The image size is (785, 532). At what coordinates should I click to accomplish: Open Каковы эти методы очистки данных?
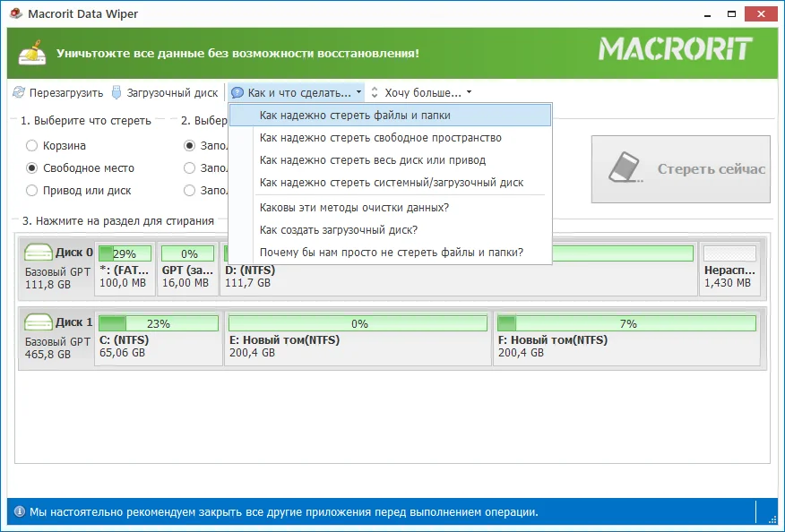click(x=391, y=207)
